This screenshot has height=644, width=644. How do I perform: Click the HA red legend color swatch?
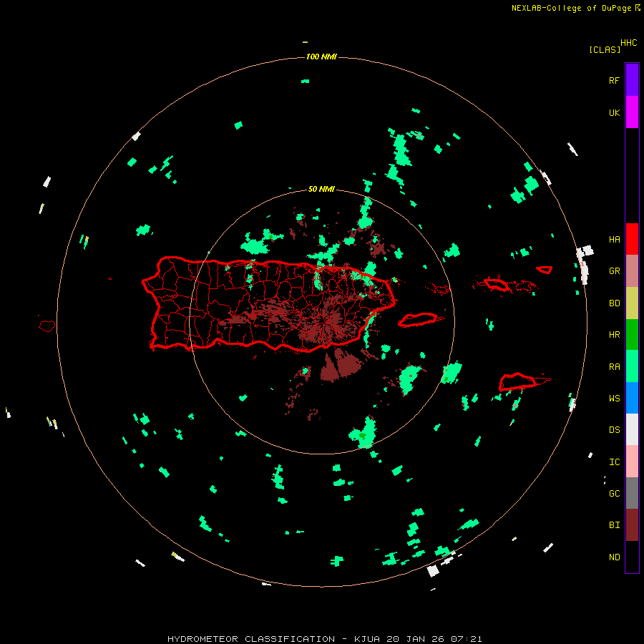tap(632, 239)
